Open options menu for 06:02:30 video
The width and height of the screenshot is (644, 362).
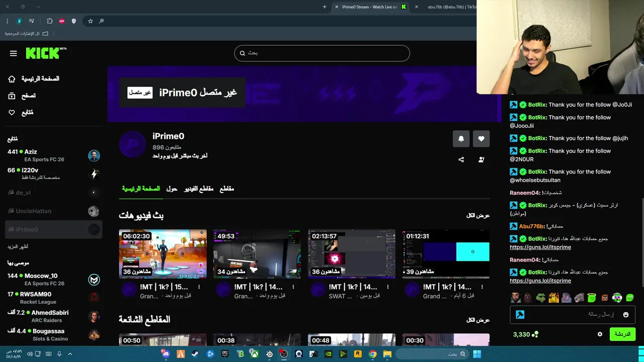pos(199,287)
